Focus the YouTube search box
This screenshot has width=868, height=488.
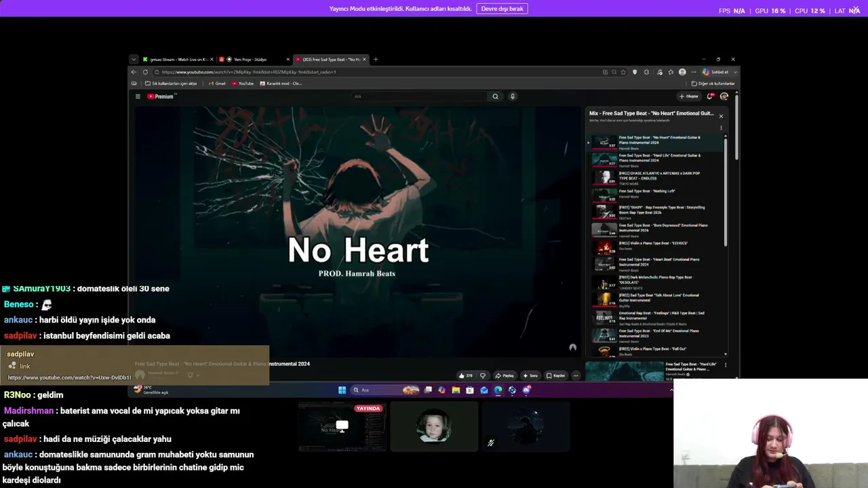pos(420,96)
